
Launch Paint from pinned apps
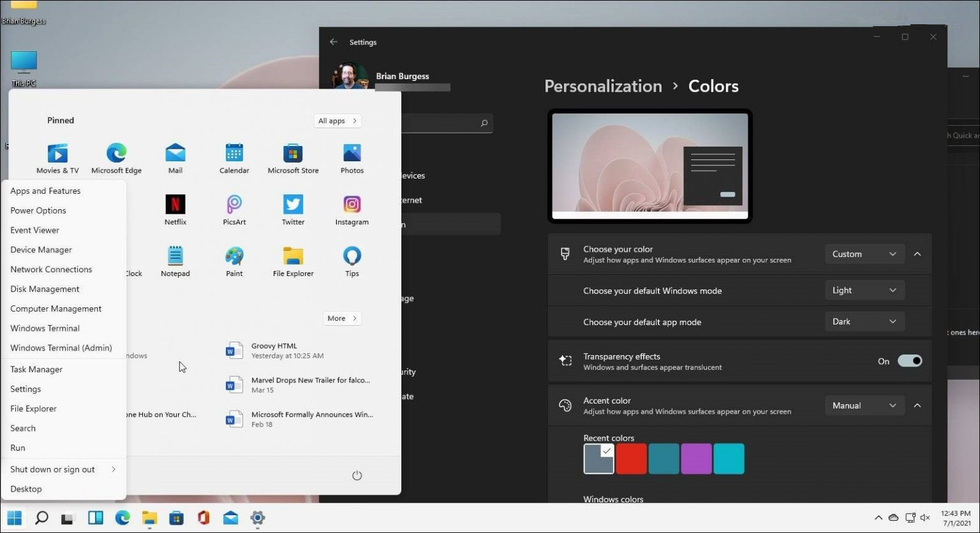[x=234, y=258]
